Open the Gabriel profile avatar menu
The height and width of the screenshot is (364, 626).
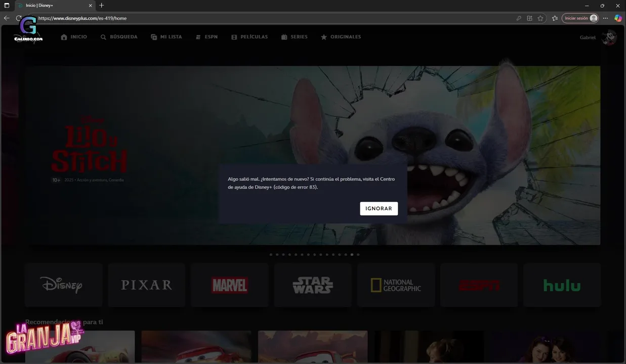coord(609,37)
